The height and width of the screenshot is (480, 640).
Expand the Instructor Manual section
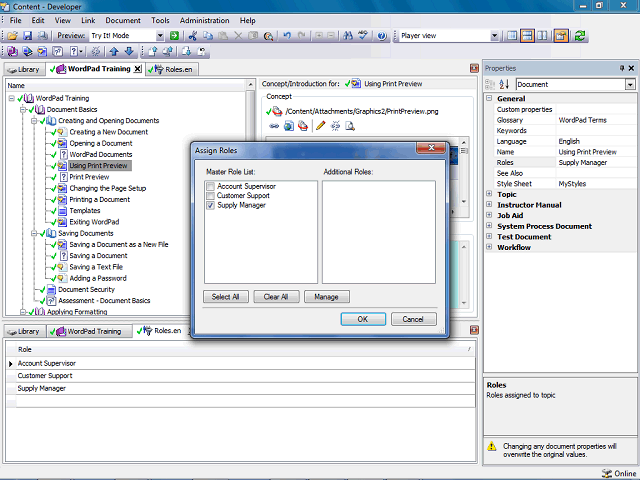(489, 204)
